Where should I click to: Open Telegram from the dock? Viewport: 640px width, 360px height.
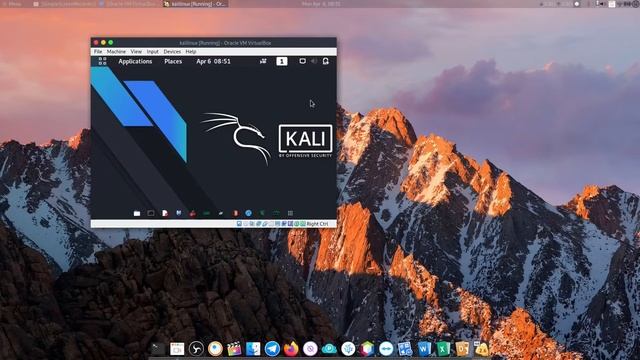pos(272,349)
